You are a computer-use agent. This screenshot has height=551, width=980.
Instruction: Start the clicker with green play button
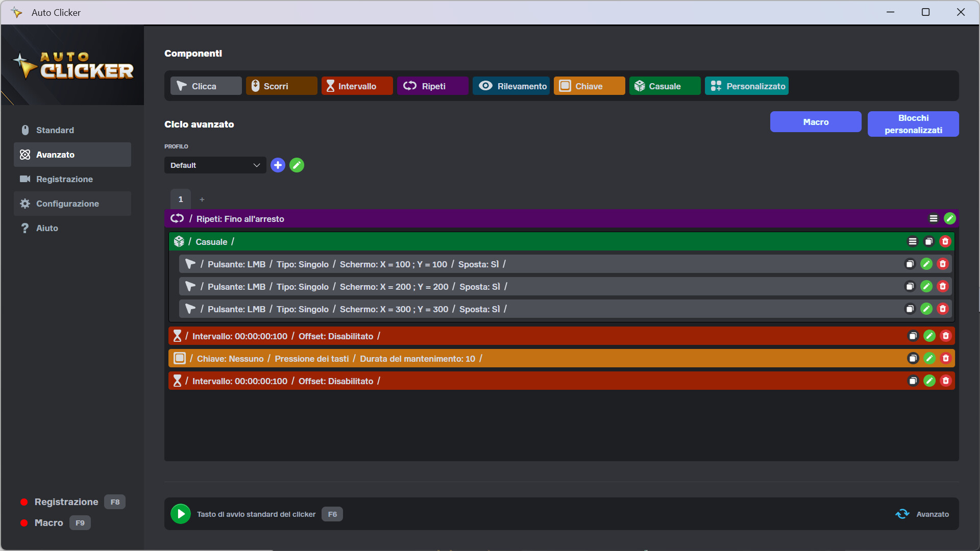coord(181,514)
